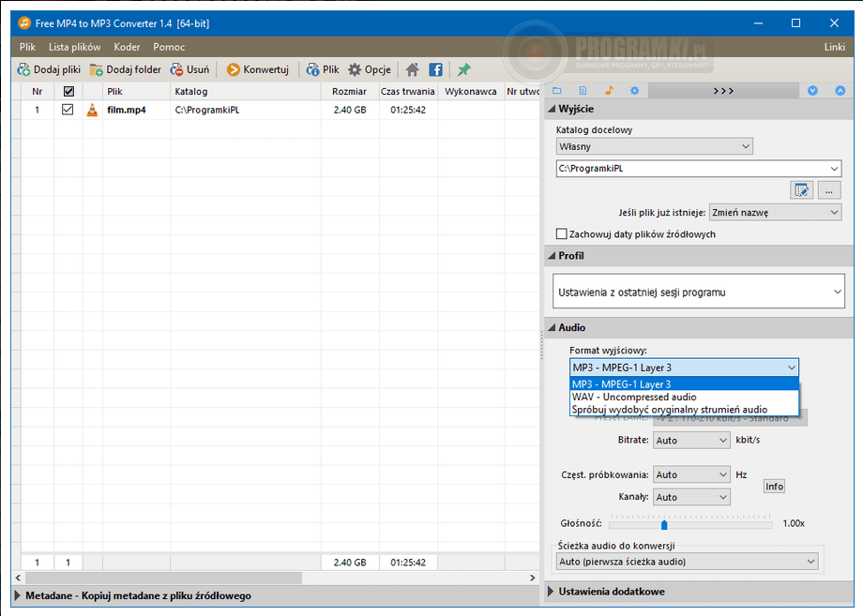Open the Częst. próbkowania Auto dropdown

[691, 474]
